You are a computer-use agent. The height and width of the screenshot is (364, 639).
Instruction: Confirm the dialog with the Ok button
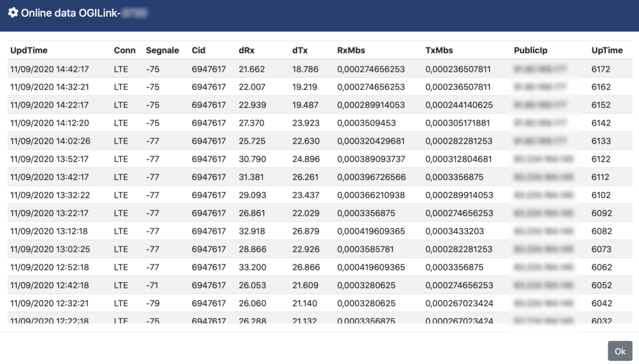tap(620, 351)
